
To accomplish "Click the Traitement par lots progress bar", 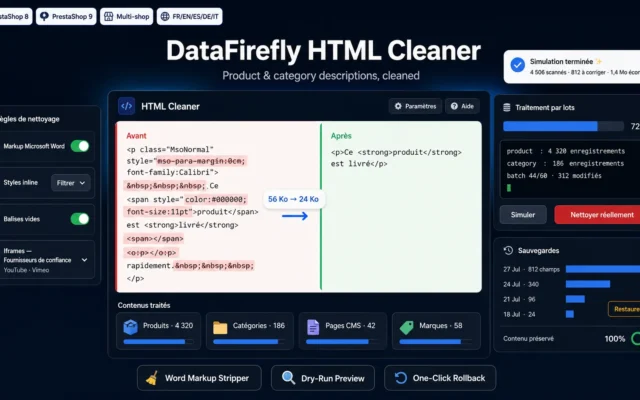I will click(563, 126).
